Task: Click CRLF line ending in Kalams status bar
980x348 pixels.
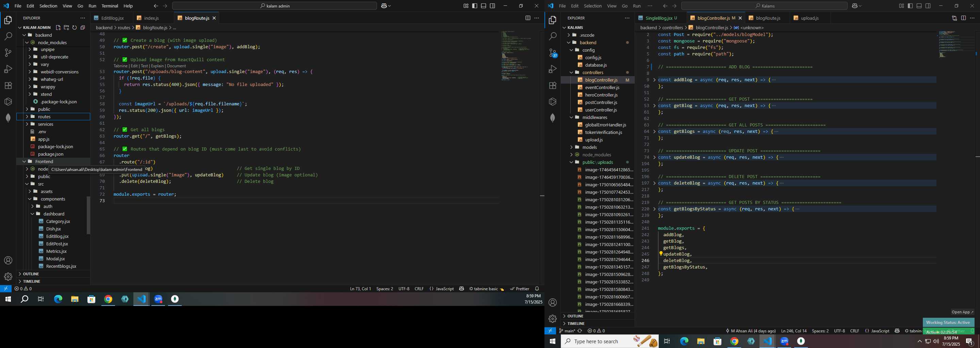Action: point(854,331)
